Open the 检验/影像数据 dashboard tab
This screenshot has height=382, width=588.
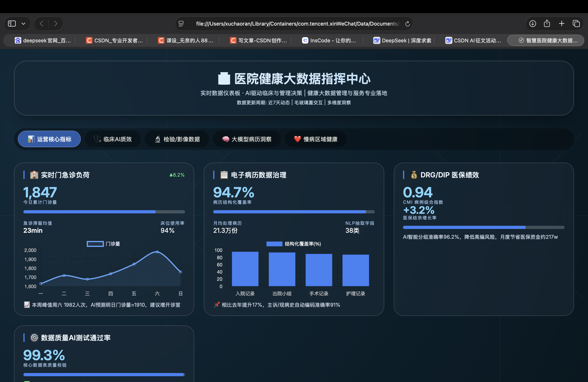pos(177,139)
